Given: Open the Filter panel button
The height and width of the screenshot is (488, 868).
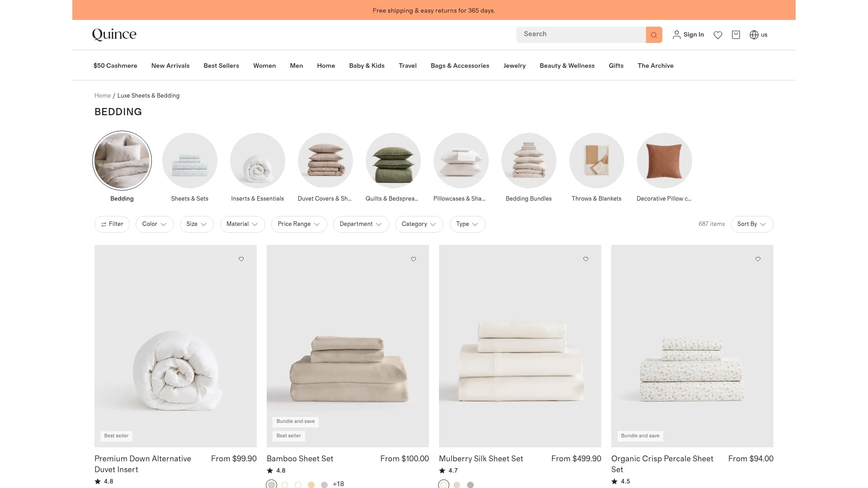Looking at the screenshot, I should (x=112, y=224).
